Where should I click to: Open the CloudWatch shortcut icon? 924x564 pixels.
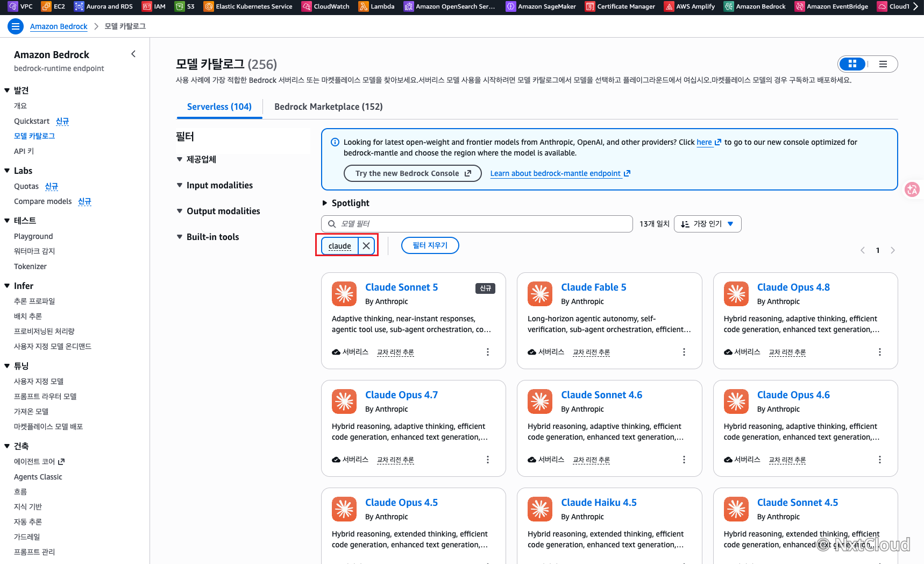click(307, 6)
